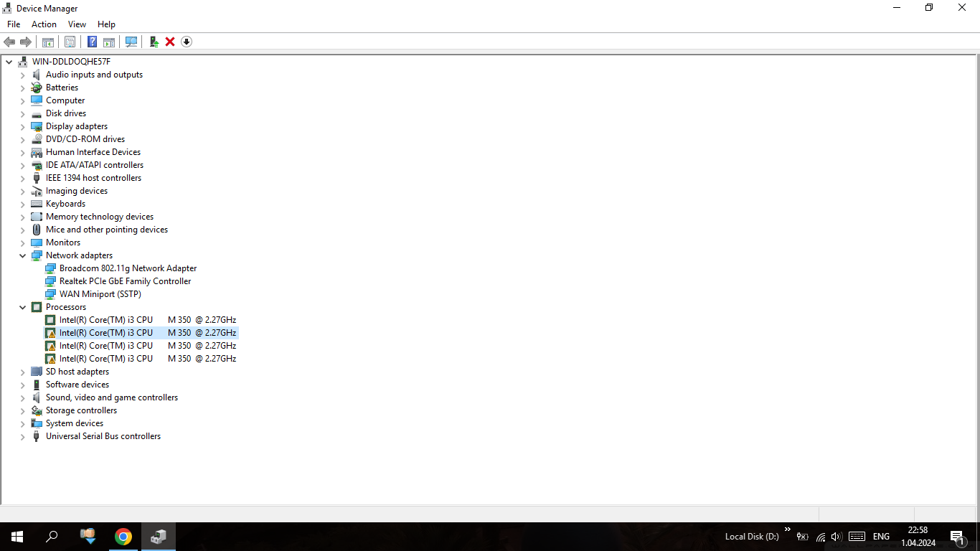Expand the System devices category

(x=23, y=423)
